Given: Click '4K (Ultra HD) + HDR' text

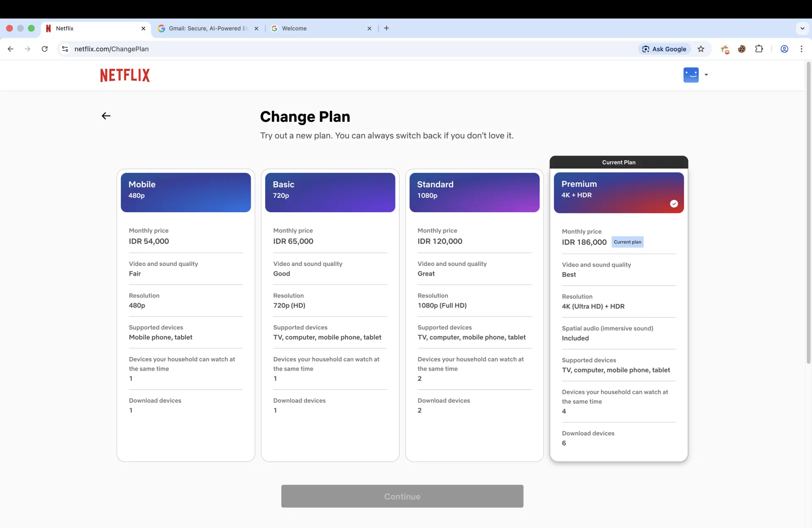Looking at the screenshot, I should click(x=593, y=306).
